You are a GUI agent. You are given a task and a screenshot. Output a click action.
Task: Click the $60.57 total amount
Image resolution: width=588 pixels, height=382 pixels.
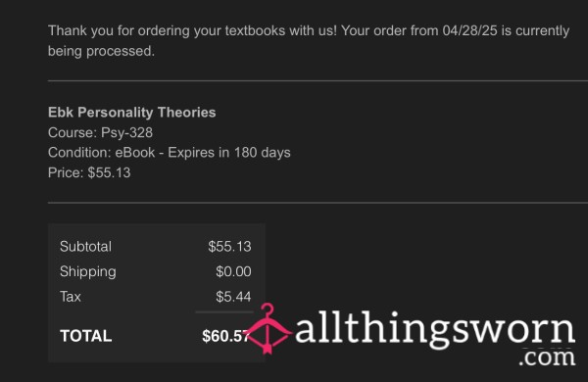coord(225,336)
